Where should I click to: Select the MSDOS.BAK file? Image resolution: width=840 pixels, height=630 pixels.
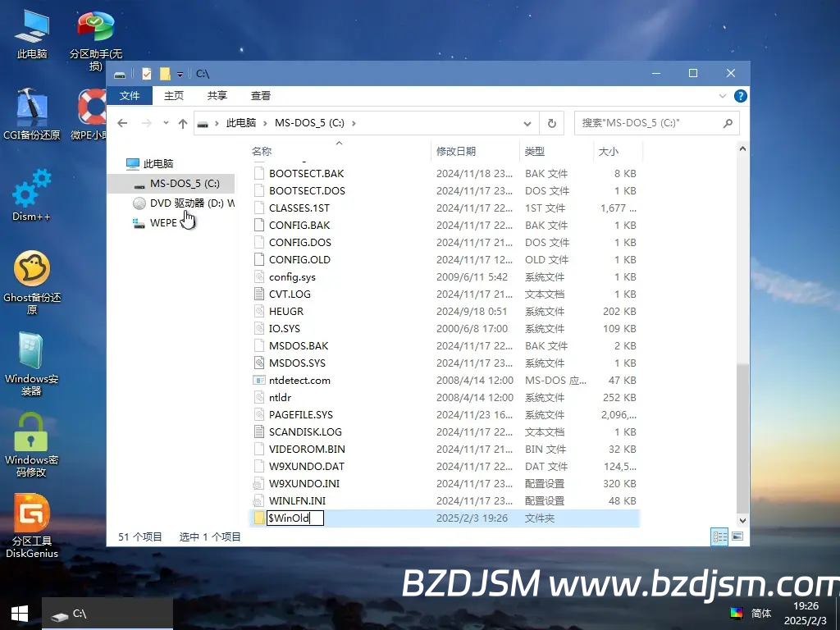pyautogui.click(x=299, y=345)
